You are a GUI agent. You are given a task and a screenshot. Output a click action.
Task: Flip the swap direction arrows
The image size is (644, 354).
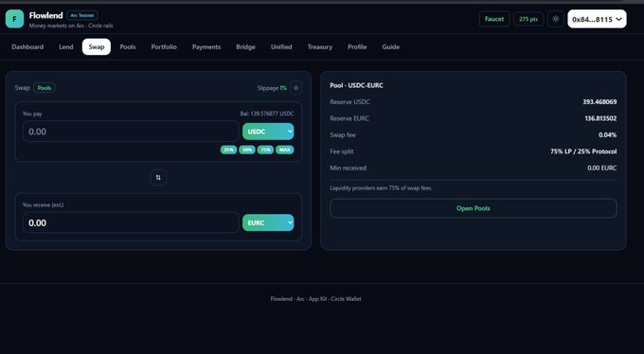(x=158, y=177)
